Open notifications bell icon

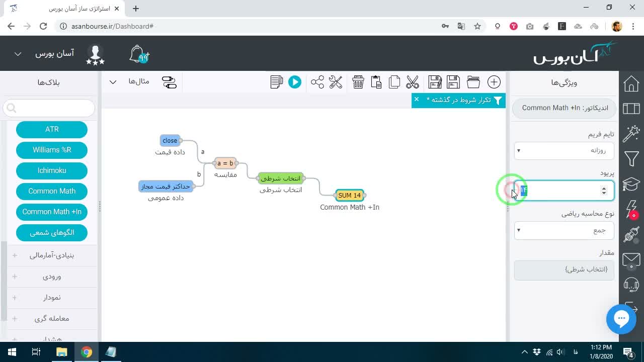coord(138,54)
